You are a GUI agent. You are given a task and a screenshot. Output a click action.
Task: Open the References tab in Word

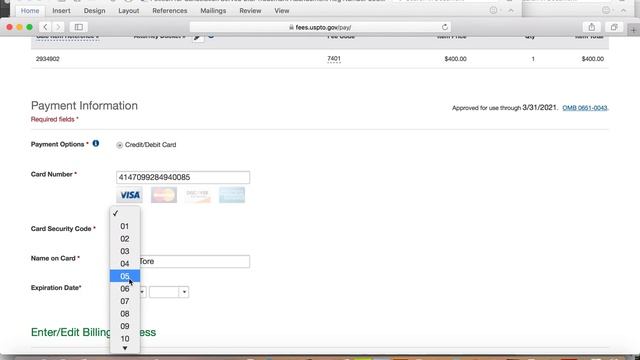click(170, 11)
